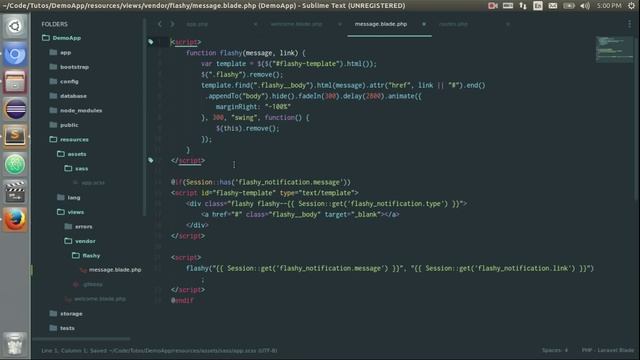Close the message.blade.php tab
This screenshot has height=360, width=640.
424,24
